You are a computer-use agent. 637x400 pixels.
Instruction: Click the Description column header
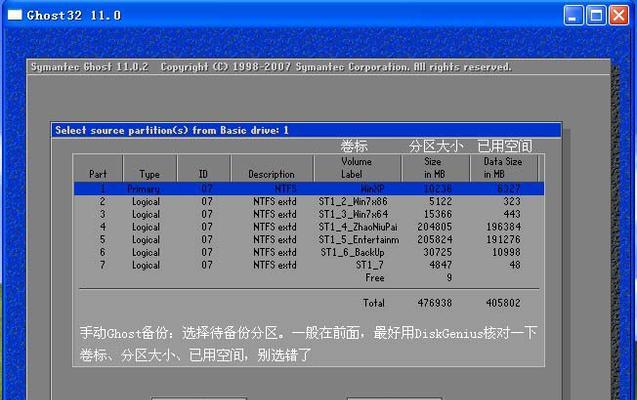tap(272, 168)
